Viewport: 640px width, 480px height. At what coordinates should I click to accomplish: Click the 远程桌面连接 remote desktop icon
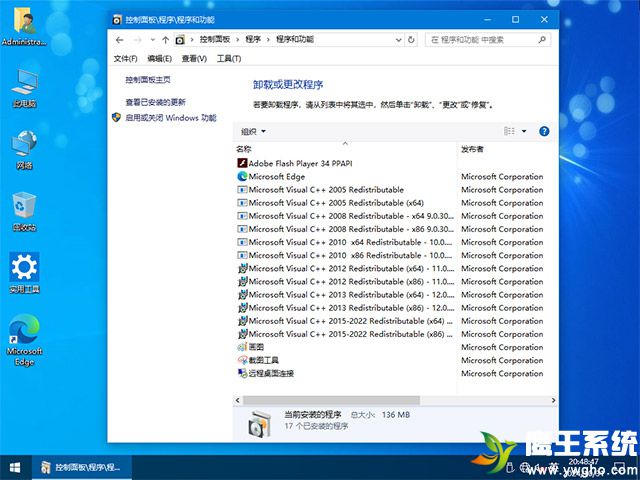242,373
